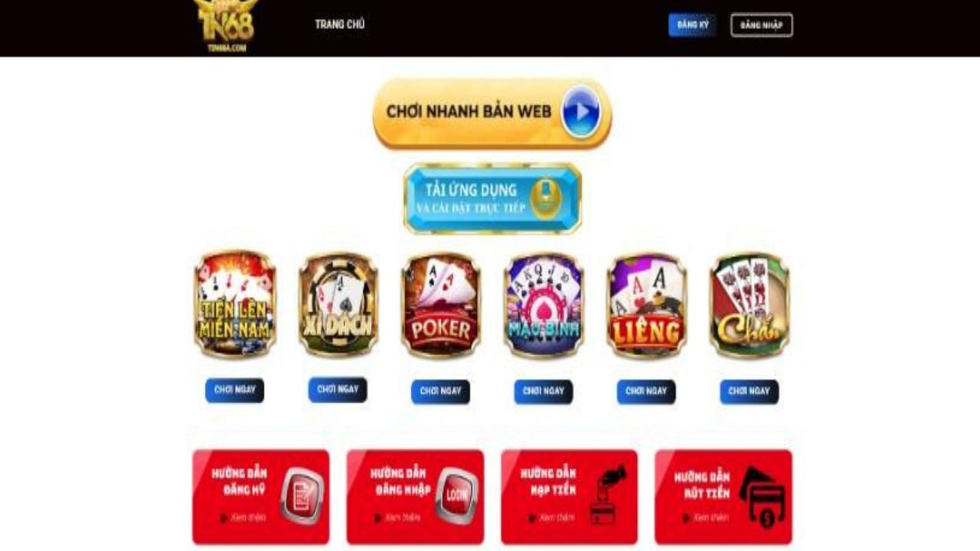The height and width of the screenshot is (551, 980).
Task: Select the Xì Dách game icon
Action: [x=338, y=305]
